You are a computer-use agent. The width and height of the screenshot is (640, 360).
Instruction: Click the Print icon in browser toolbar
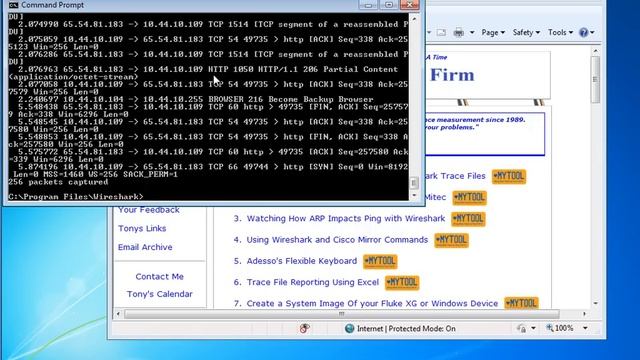click(x=459, y=32)
